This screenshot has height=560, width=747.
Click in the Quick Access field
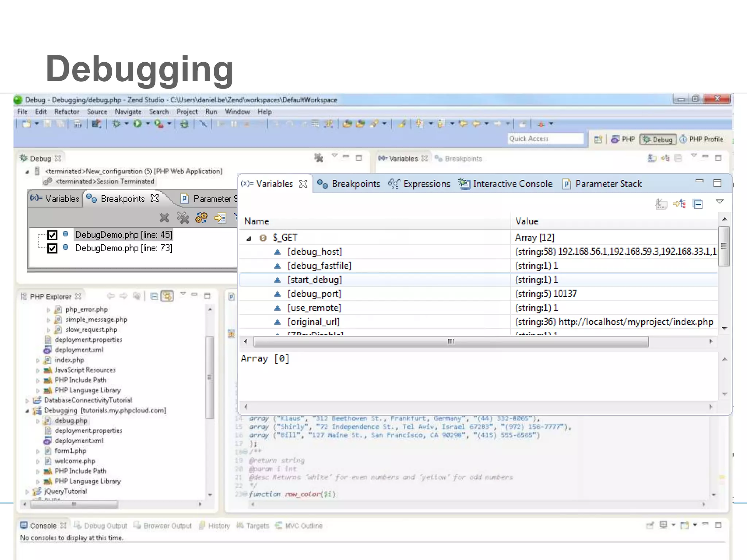click(x=546, y=139)
